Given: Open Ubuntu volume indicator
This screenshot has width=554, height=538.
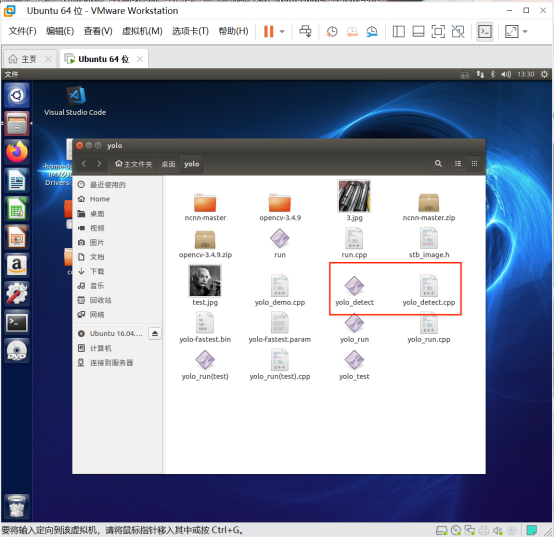Looking at the screenshot, I should click(x=506, y=75).
